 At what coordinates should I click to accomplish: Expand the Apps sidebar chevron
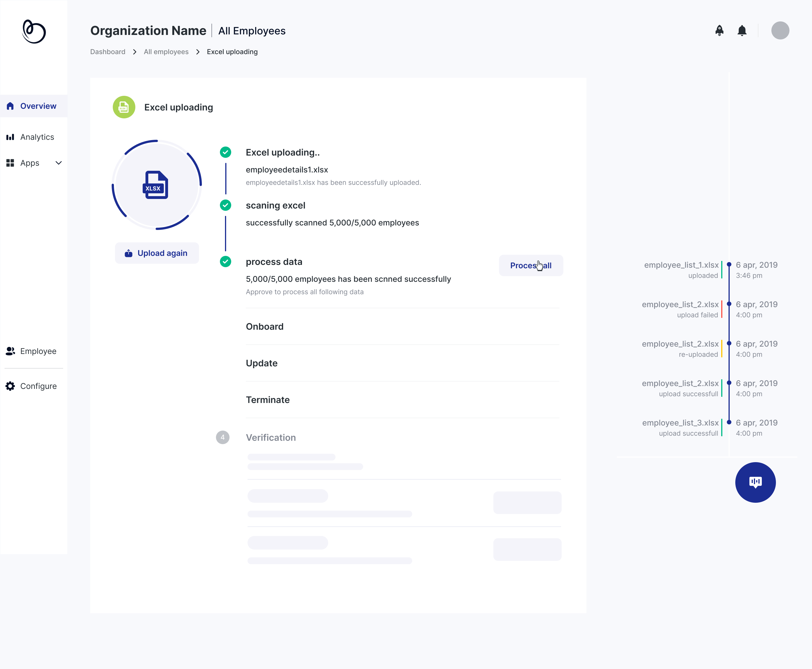58,163
